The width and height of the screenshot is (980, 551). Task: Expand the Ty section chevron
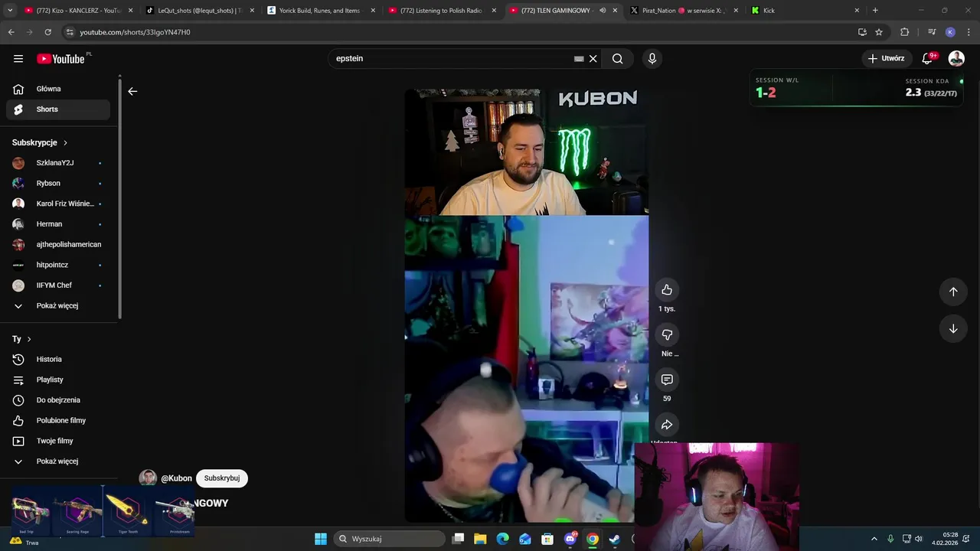point(29,339)
